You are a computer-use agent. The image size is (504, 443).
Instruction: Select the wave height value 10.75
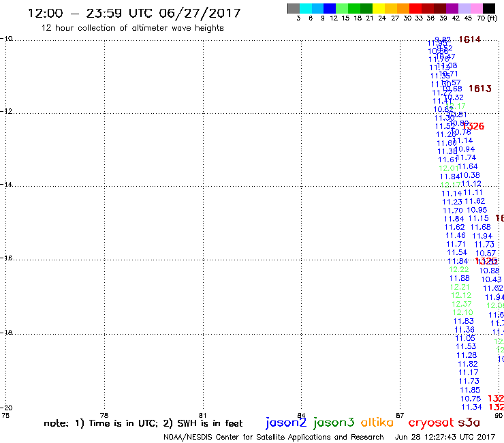[x=471, y=399]
